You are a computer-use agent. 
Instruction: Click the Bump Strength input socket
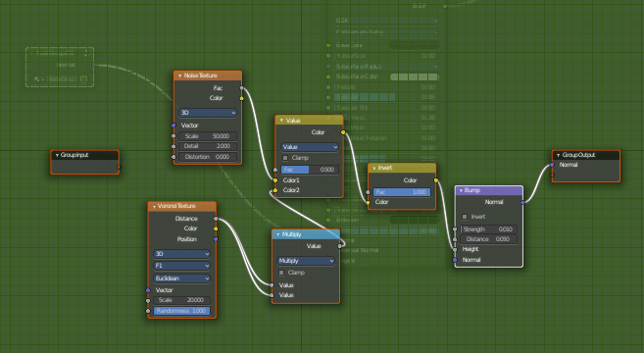pos(455,229)
